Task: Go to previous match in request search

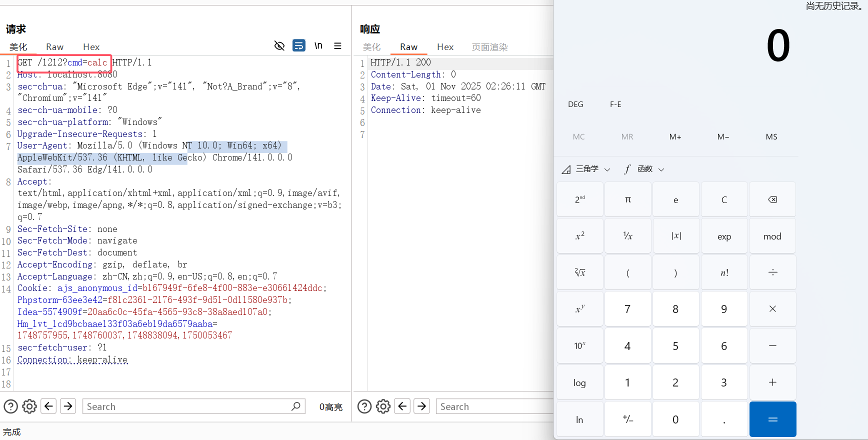Action: point(49,406)
